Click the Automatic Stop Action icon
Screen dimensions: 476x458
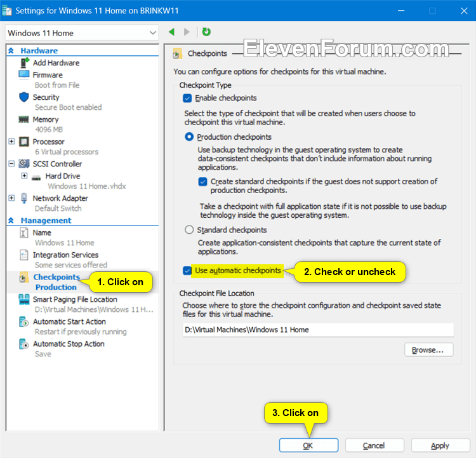pyautogui.click(x=23, y=344)
